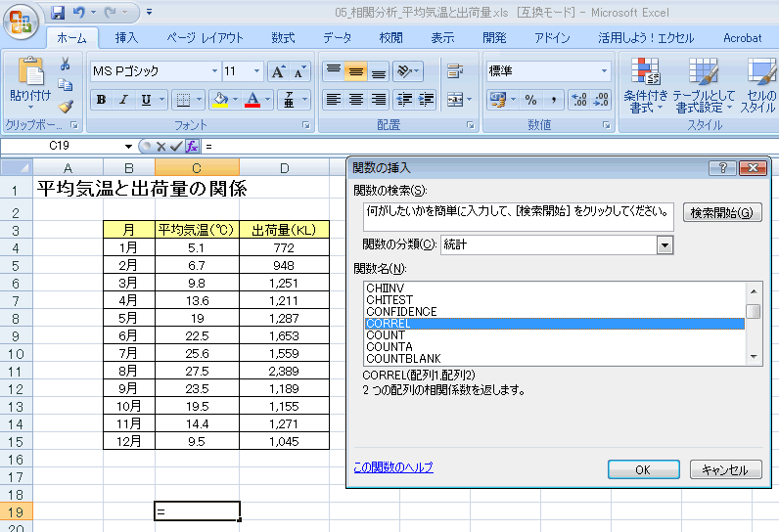Viewport: 779px width, 532px height.
Task: Expand the font name dropdown
Action: pos(214,71)
